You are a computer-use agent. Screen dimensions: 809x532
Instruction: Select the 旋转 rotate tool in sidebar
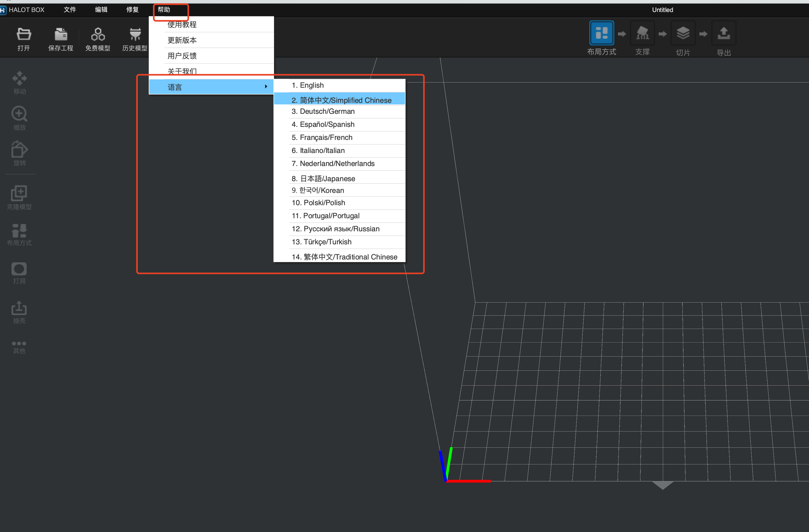[x=19, y=150]
